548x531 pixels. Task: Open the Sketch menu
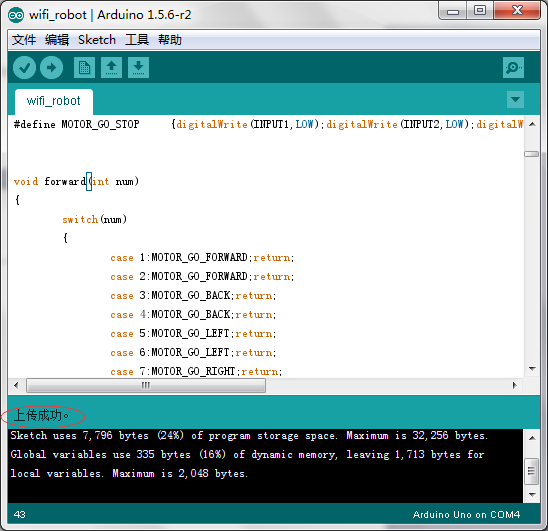click(97, 40)
